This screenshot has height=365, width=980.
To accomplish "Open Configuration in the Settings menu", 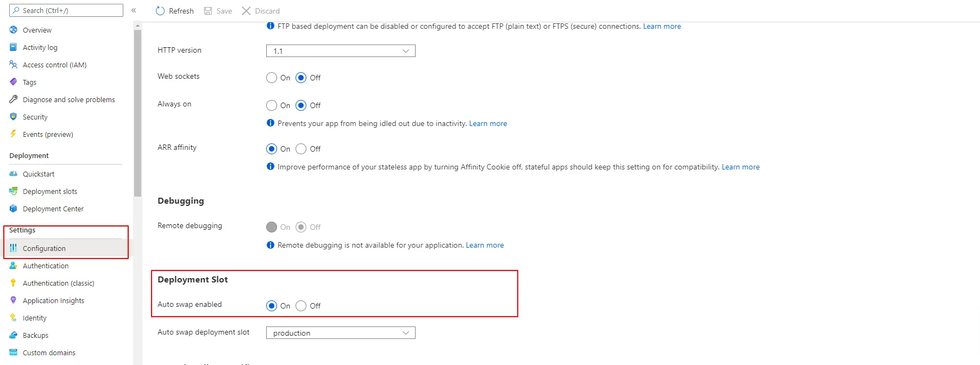I will (x=44, y=248).
